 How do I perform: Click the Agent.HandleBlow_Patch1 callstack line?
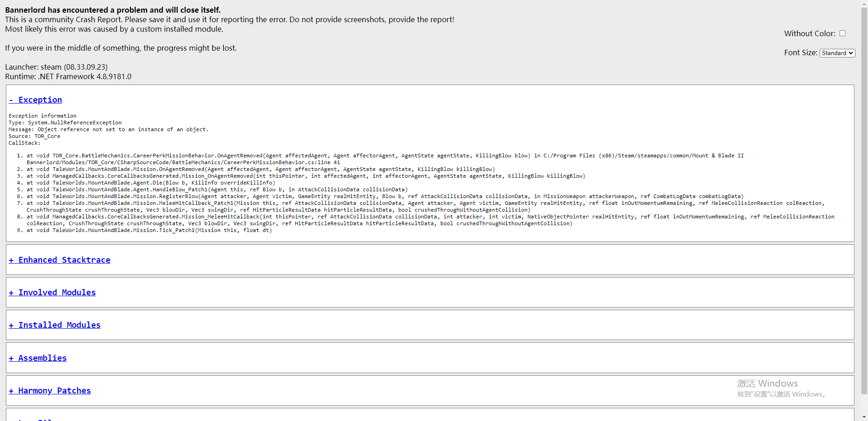tap(217, 189)
